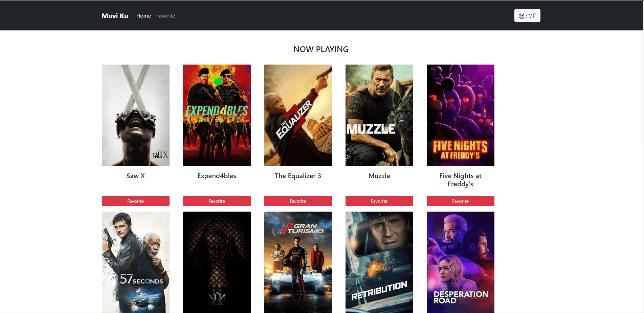644x313 pixels.
Task: Open the Home nav link
Action: pyautogui.click(x=143, y=16)
